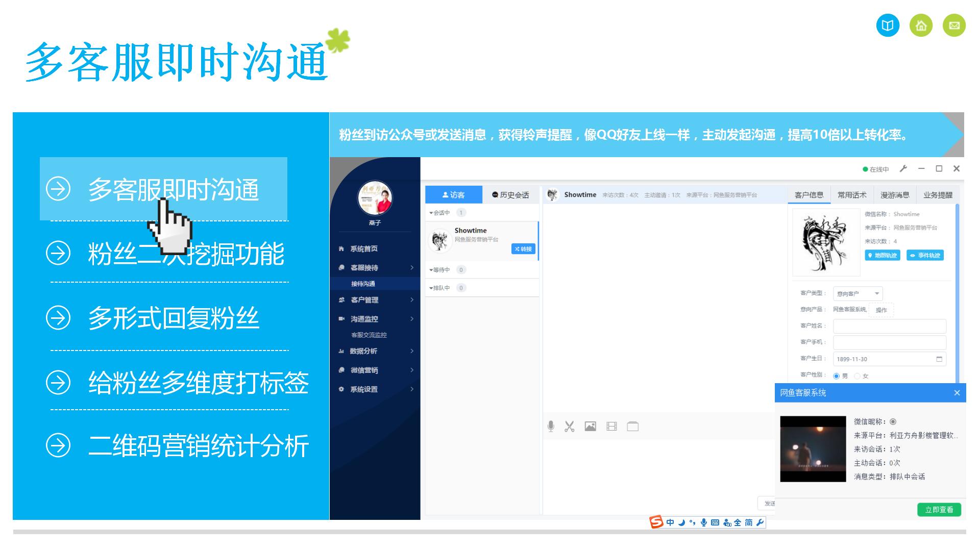Click the Showtime avatar in chat header
Image resolution: width=980 pixels, height=551 pixels.
[552, 195]
